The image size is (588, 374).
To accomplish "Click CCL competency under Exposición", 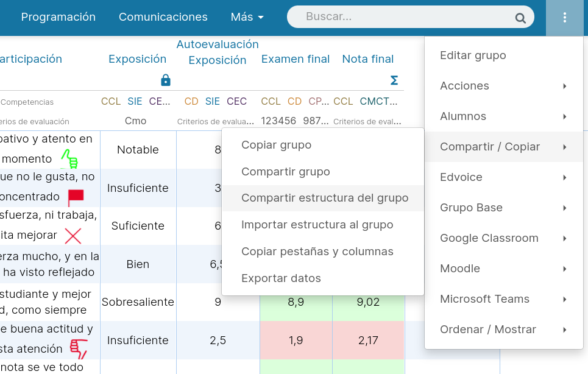I will [111, 102].
